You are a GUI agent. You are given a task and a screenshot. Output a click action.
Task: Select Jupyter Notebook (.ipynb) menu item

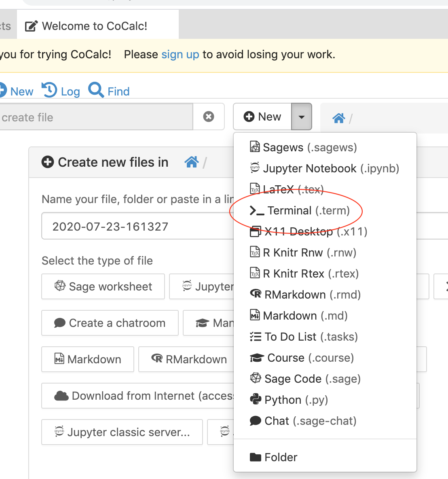coord(325,168)
